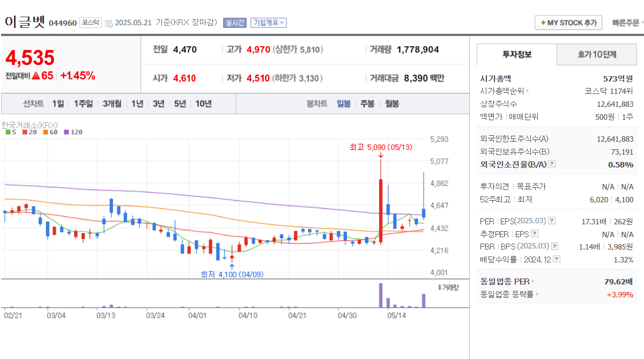Click the 52주최고 최저 value 6,020 | 4,100
This screenshot has height=359, width=644.
point(611,200)
